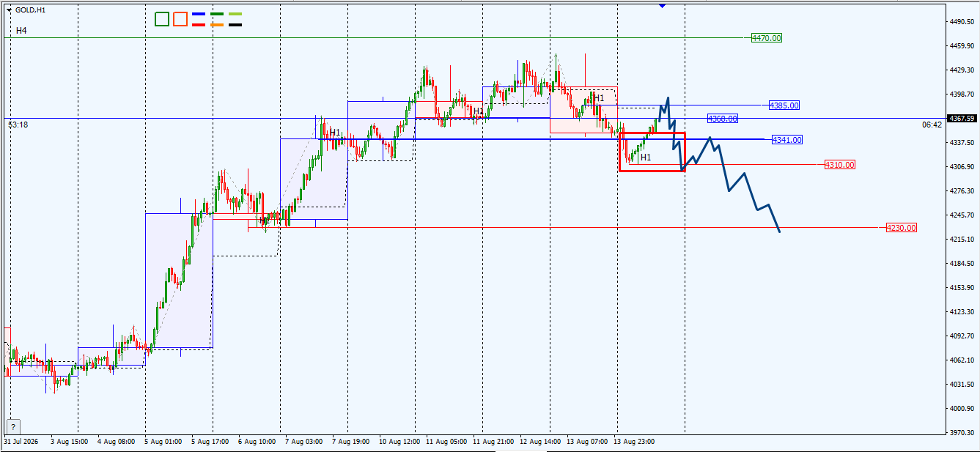Screen dimensions: 980x452
Task: Click the GOLD,H1 chart title
Action: click(31, 10)
